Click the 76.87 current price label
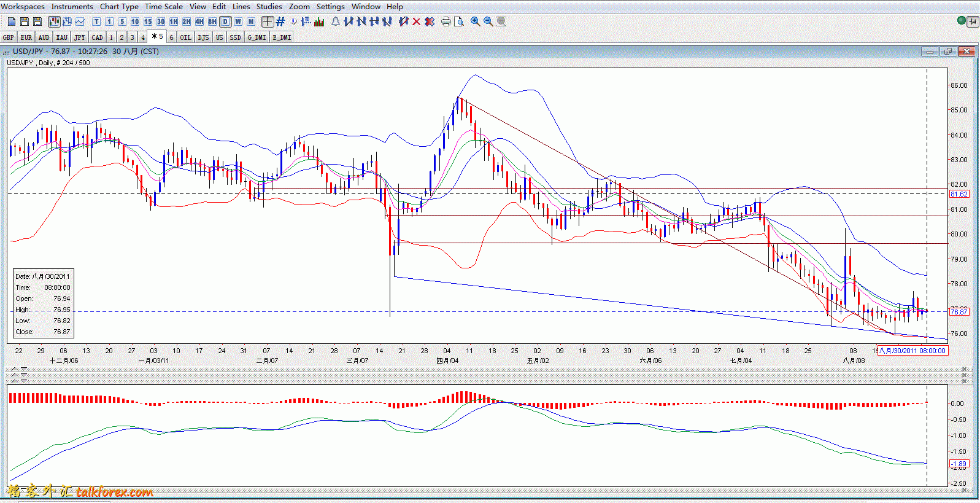Viewport: 980px width, 503px height. pyautogui.click(x=959, y=312)
